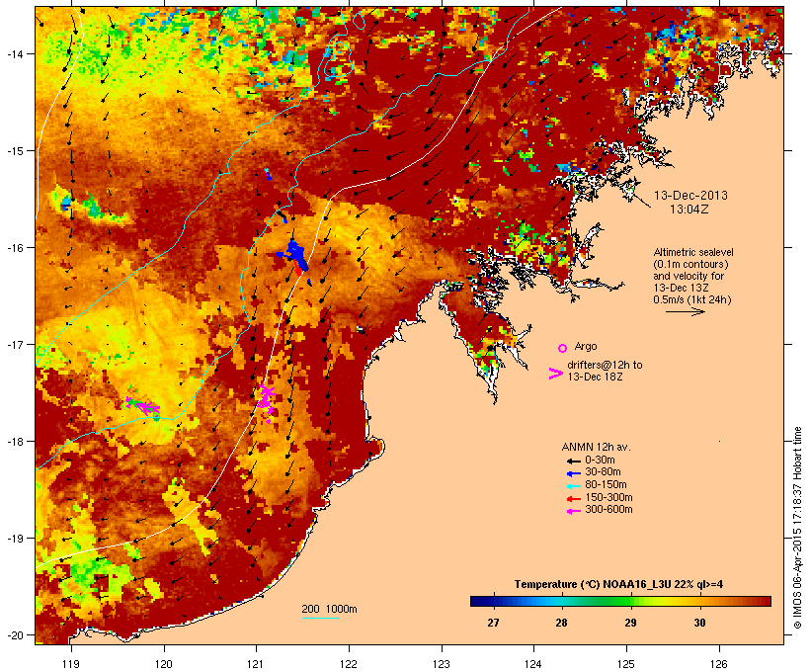Click longitude axis label 126
The height and width of the screenshot is (672, 810).
719,664
